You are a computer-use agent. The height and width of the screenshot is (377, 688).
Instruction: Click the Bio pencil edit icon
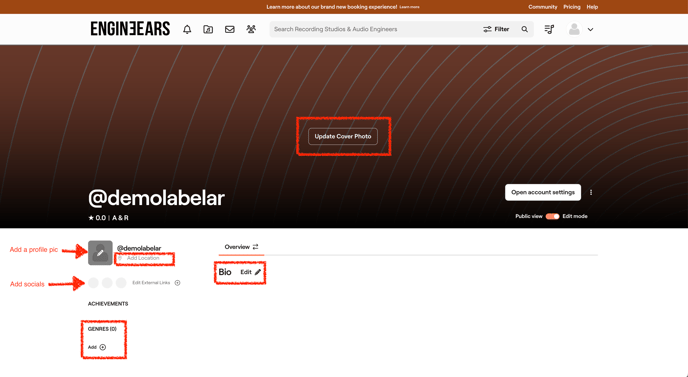pos(258,272)
